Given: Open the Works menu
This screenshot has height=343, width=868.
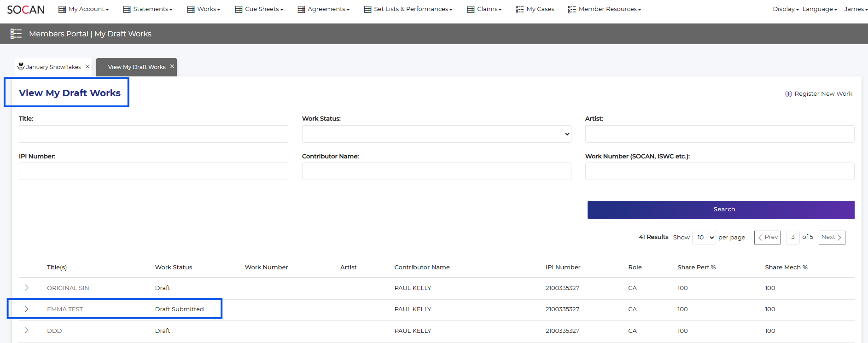Looking at the screenshot, I should pos(204,9).
